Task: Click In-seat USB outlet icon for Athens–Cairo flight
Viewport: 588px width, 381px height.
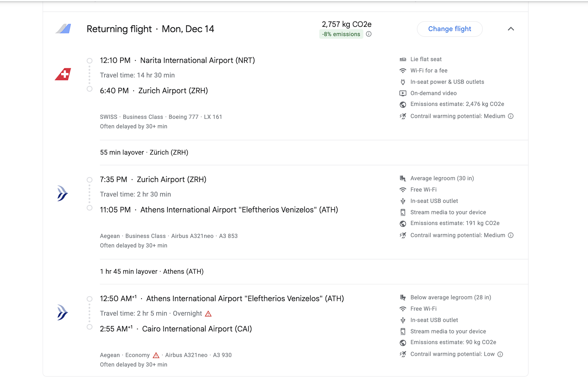Action: coord(403,320)
